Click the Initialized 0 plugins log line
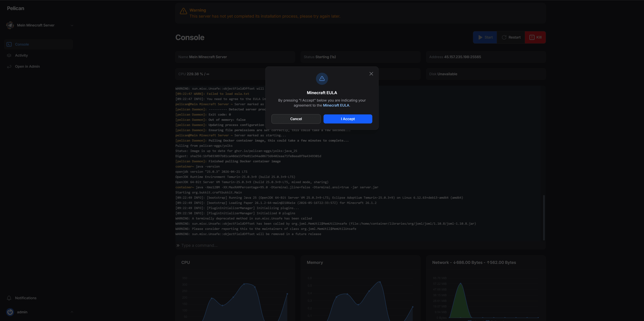The height and width of the screenshot is (321, 644). pyautogui.click(x=235, y=213)
